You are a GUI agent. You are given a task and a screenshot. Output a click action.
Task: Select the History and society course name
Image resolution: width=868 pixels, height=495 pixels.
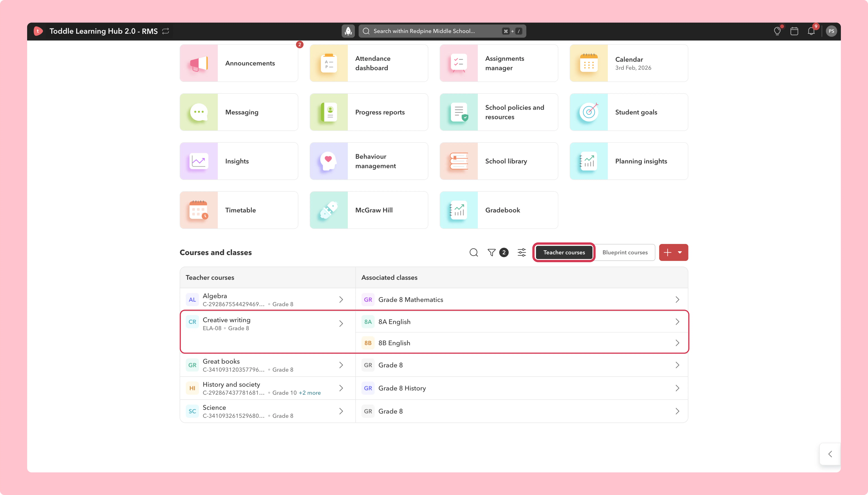tap(231, 385)
